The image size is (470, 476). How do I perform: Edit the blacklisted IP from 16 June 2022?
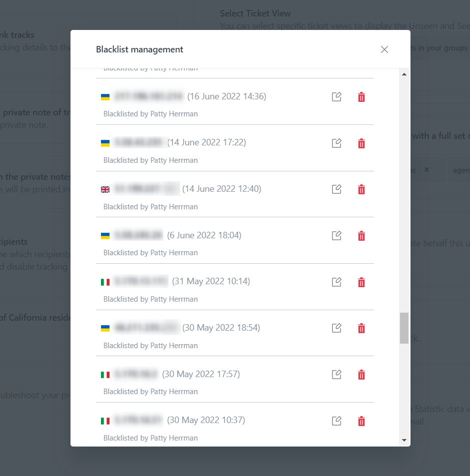coord(336,96)
